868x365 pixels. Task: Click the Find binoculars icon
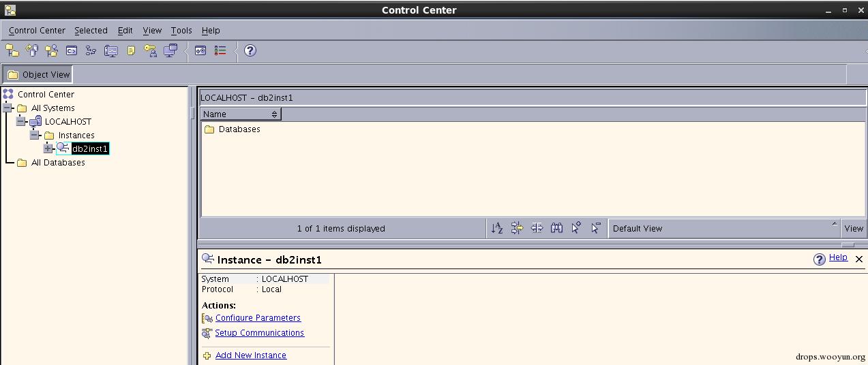[556, 228]
